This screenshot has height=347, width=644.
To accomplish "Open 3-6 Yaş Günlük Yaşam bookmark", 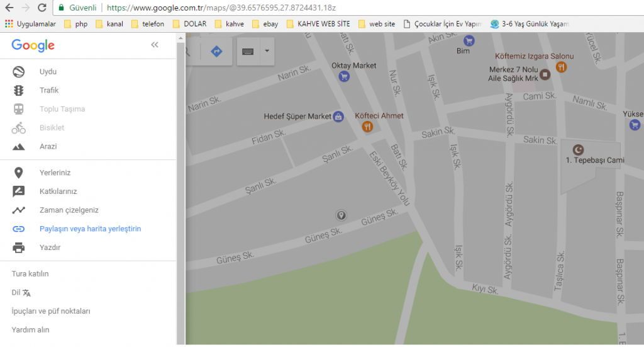I will (x=530, y=24).
